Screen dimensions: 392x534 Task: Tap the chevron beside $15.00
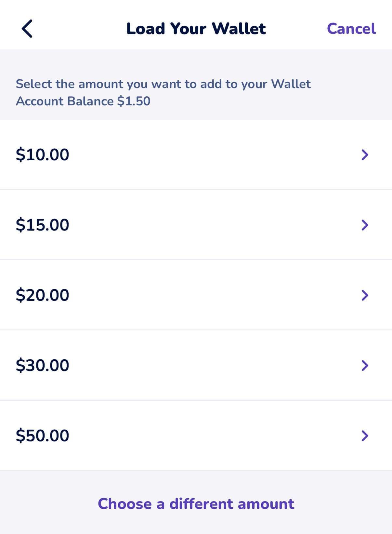coord(365,225)
